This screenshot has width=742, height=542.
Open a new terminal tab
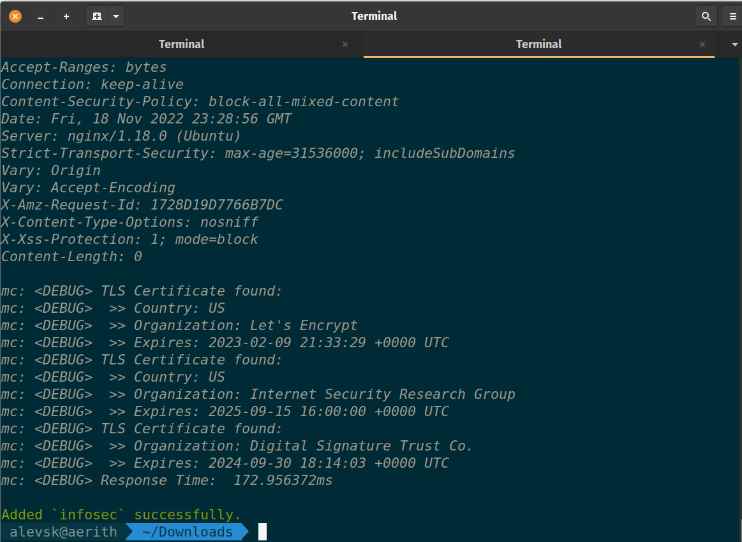[x=96, y=16]
